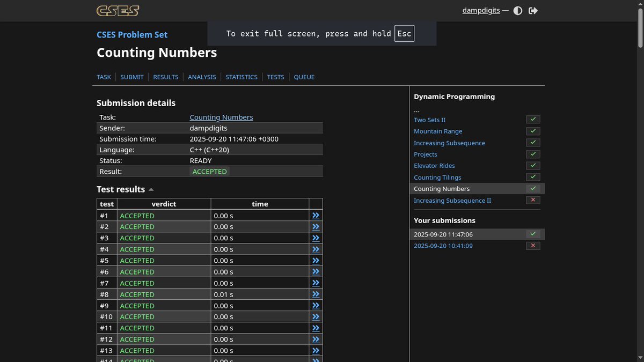Viewport: 644px width, 362px height.
Task: Collapse Test results with triangle arrow
Action: click(151, 189)
